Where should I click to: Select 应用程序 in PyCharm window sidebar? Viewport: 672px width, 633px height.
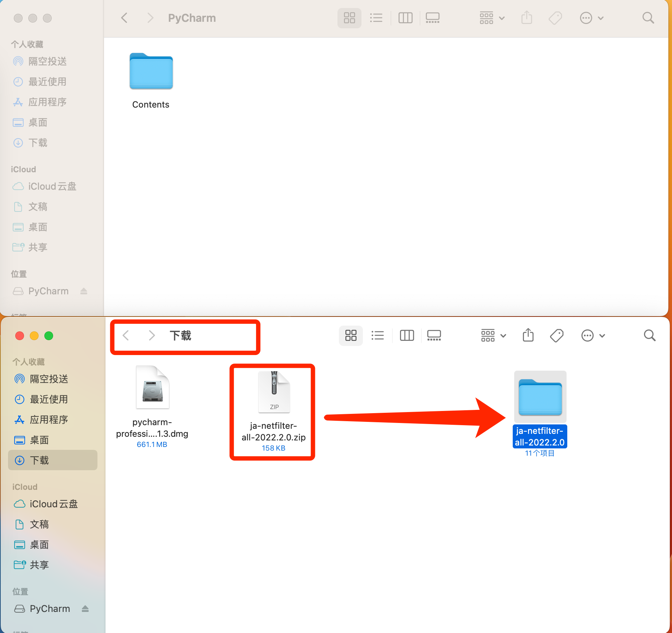point(40,102)
